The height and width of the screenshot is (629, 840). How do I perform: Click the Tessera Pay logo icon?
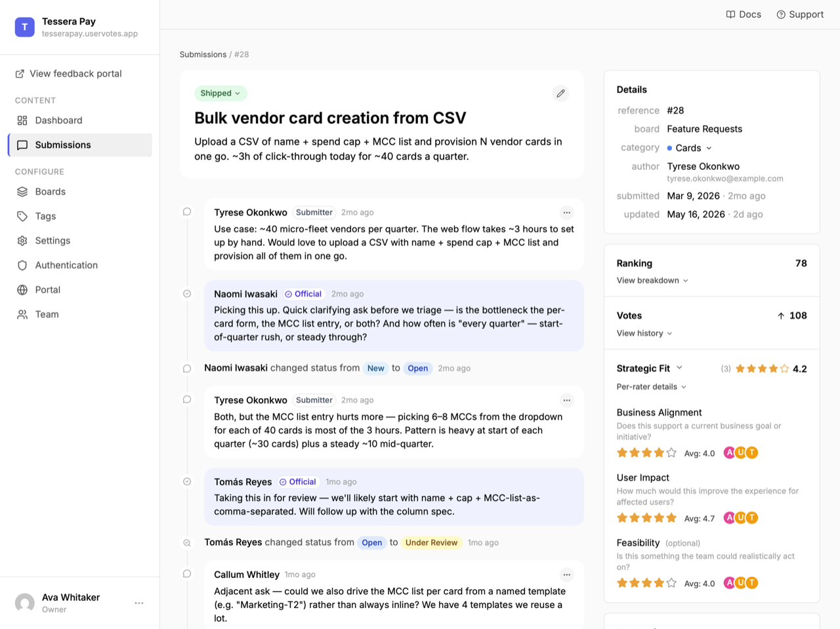[25, 27]
